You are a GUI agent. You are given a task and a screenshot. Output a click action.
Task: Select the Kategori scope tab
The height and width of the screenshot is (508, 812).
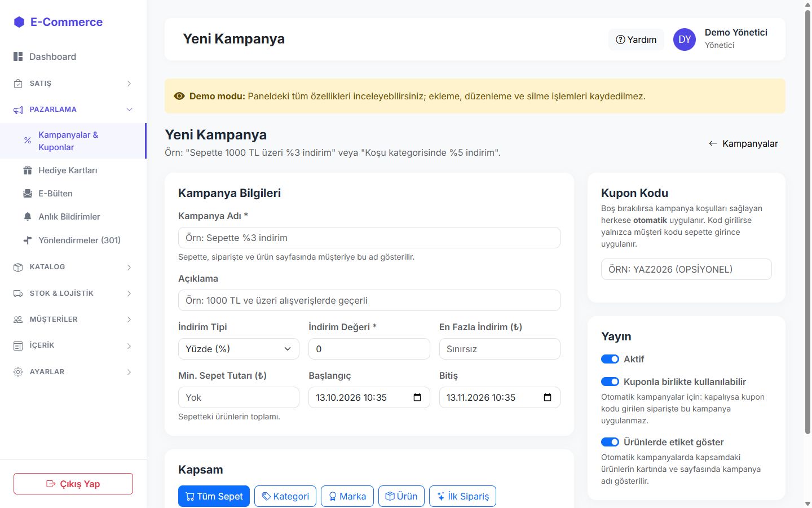tap(285, 496)
